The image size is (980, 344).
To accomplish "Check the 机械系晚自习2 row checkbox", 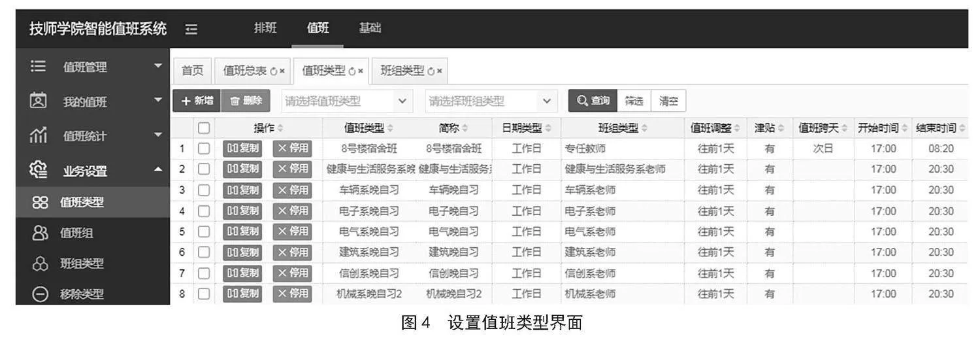I will tap(204, 294).
